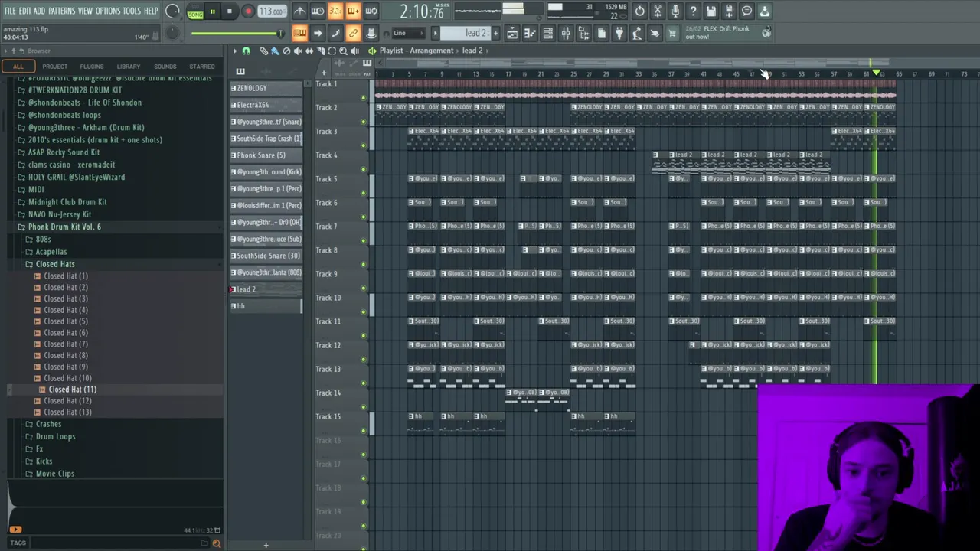Select the Slice tool in playlist
Image resolution: width=980 pixels, height=551 pixels.
(x=321, y=51)
